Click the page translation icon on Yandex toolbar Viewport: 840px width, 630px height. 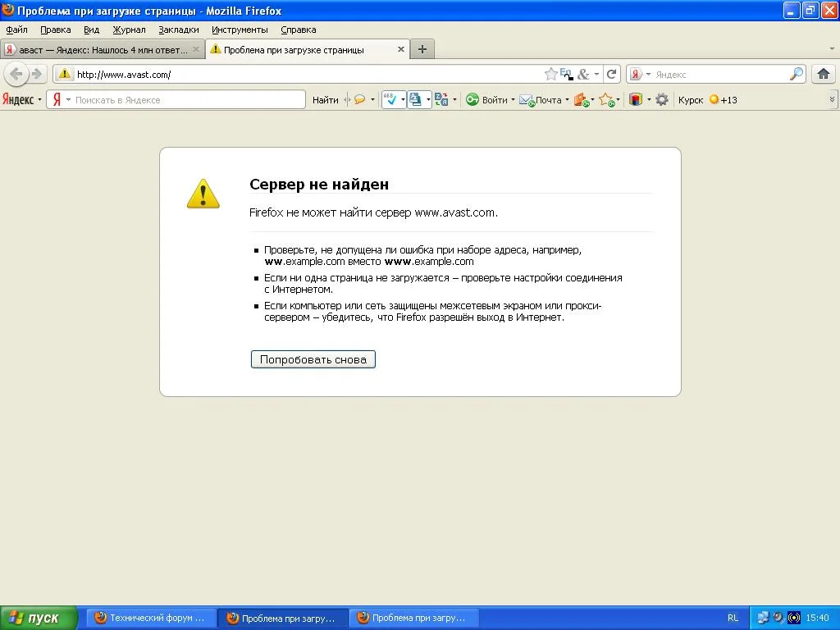pyautogui.click(x=415, y=99)
